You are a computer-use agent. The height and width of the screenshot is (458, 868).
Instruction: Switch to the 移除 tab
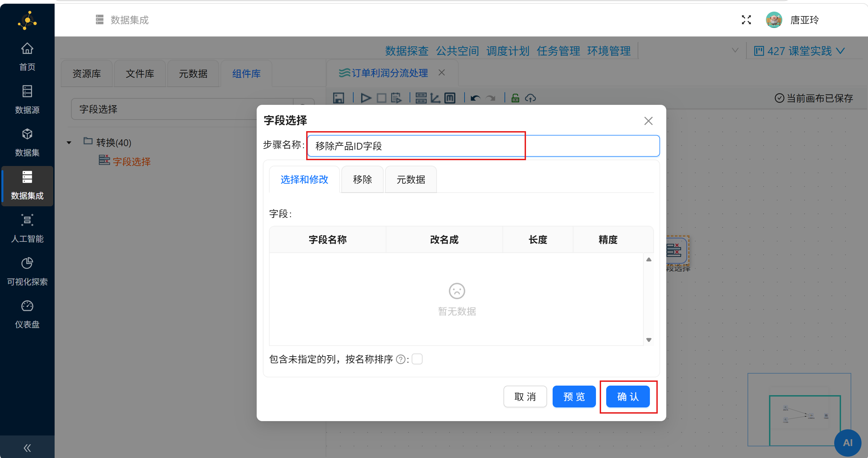coord(362,180)
